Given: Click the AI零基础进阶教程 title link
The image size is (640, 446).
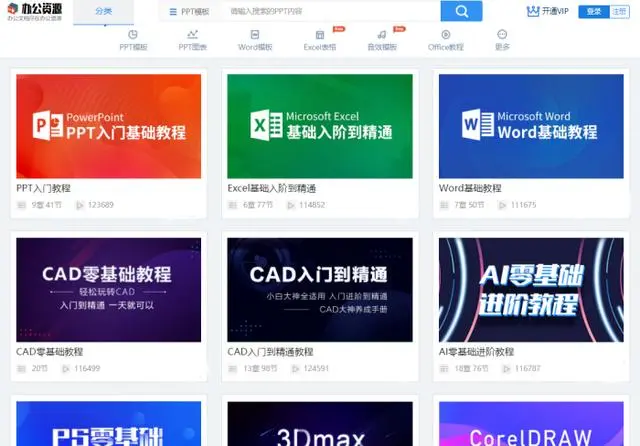Looking at the screenshot, I should tap(476, 352).
